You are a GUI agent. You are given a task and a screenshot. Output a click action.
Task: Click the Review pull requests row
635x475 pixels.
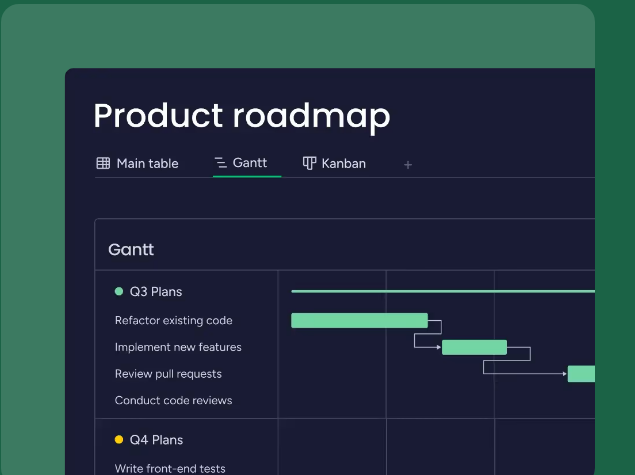pyautogui.click(x=168, y=374)
